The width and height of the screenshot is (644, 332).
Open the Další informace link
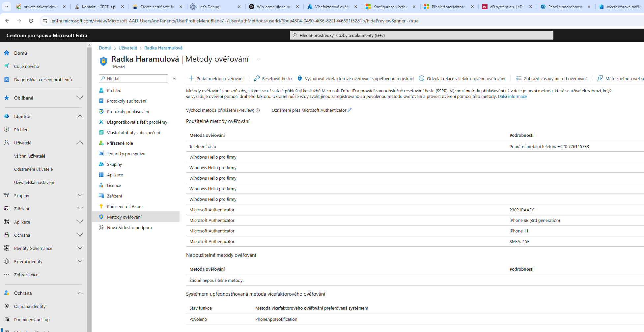pyautogui.click(x=512, y=97)
